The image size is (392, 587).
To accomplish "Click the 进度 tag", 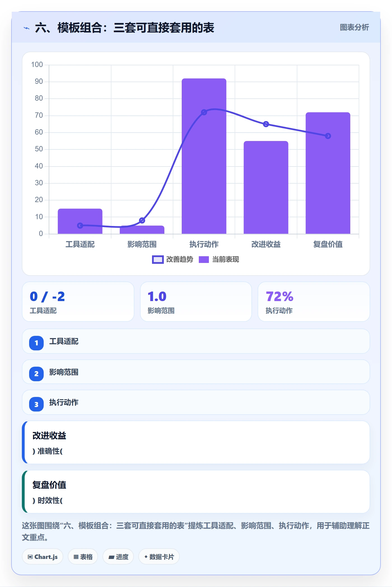I will 118,557.
